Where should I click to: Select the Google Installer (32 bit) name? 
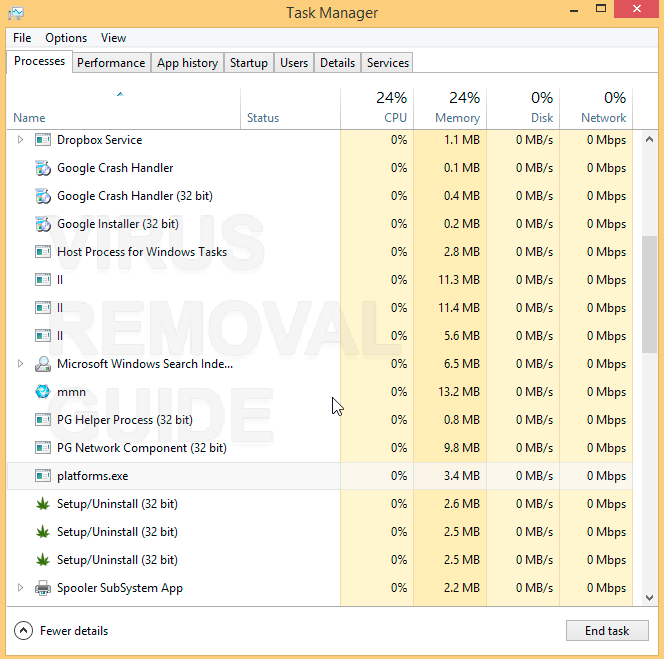point(118,224)
